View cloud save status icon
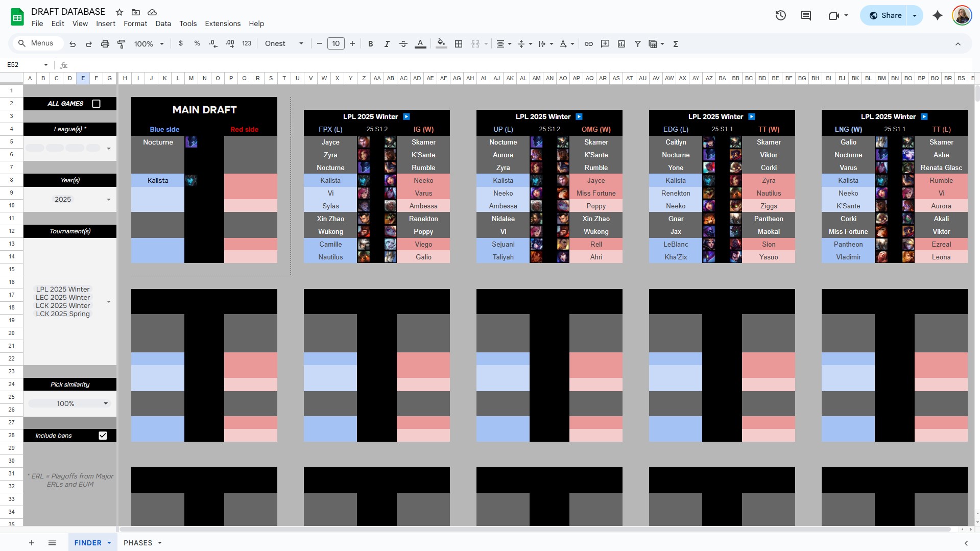 click(x=152, y=12)
